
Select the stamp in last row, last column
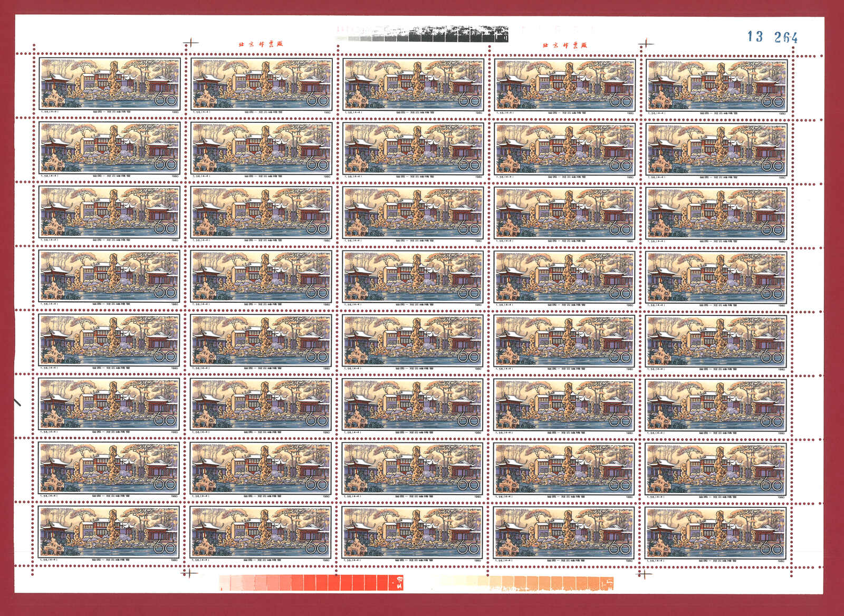click(x=716, y=535)
